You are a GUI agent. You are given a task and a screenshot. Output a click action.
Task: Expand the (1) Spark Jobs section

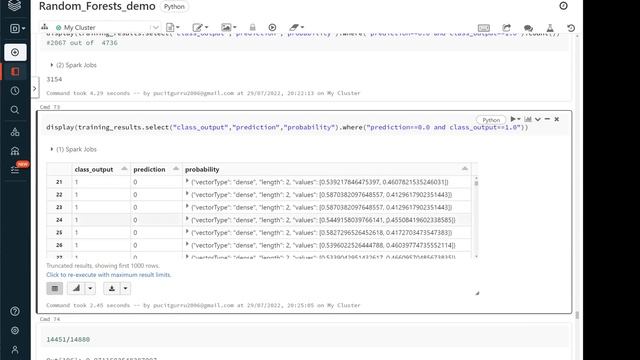(x=73, y=149)
